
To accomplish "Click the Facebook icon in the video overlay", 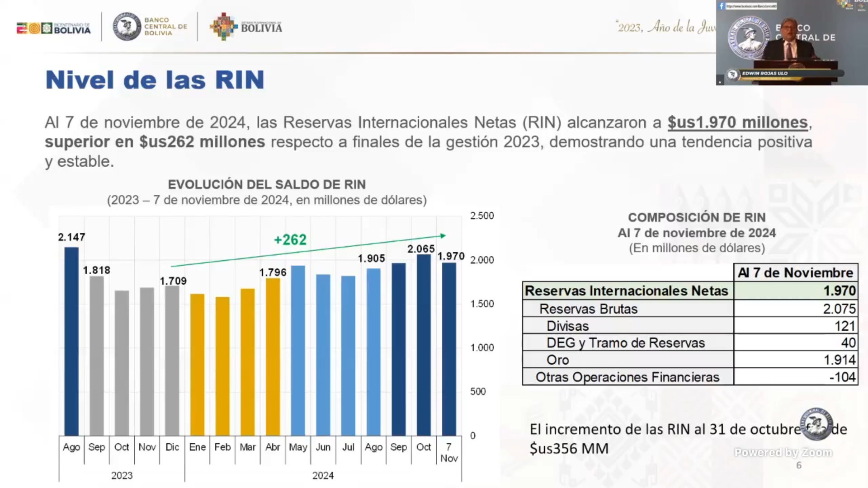I will click(x=722, y=6).
